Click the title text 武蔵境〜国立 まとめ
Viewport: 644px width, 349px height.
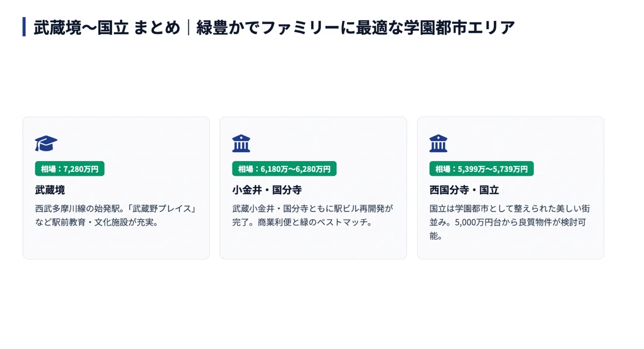coord(107,27)
